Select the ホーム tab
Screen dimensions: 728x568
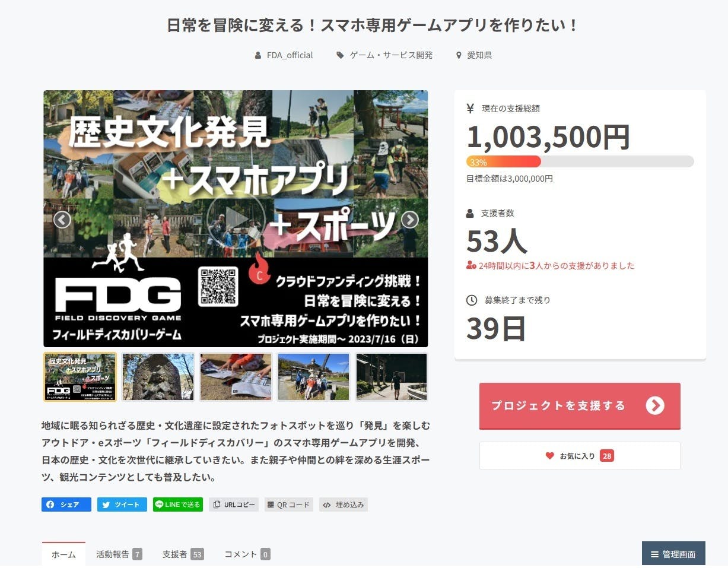point(63,554)
